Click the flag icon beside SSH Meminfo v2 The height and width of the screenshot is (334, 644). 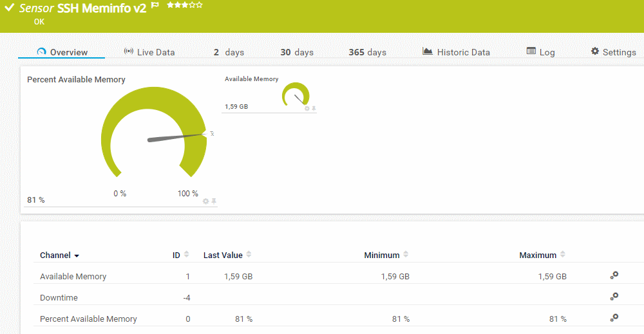[155, 5]
